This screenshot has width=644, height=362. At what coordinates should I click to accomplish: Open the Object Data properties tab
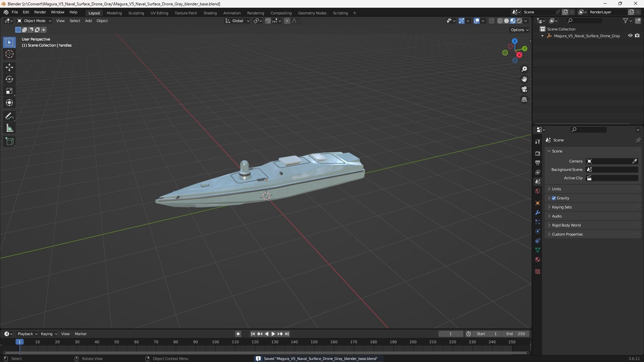(538, 250)
